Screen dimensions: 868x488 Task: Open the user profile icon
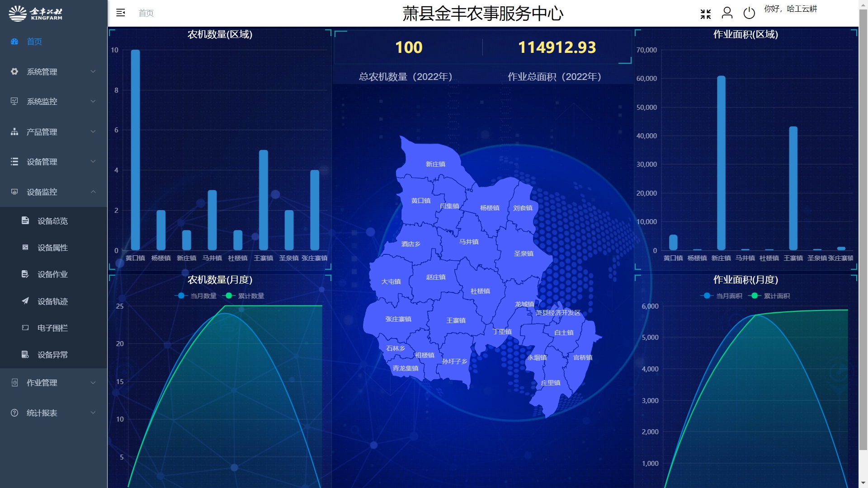[727, 13]
